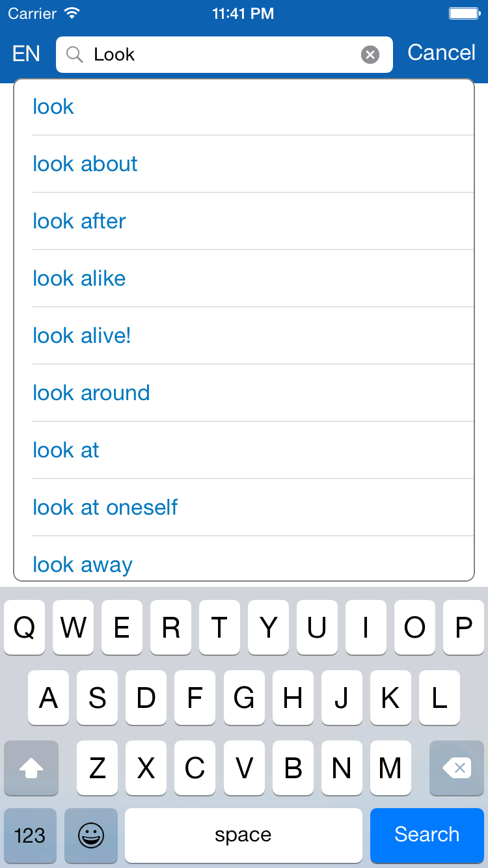
Task: Open the "look alive!" entry
Action: [x=82, y=336]
